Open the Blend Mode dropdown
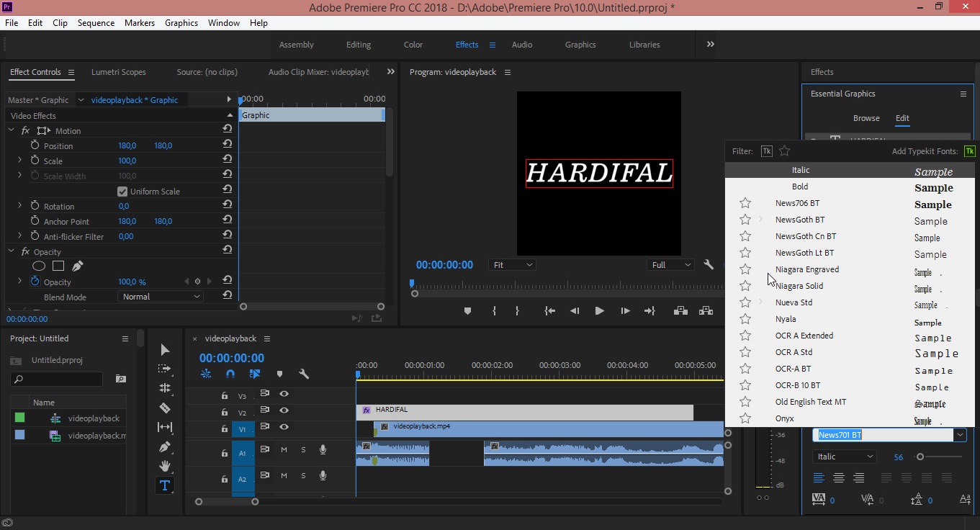 tap(161, 297)
